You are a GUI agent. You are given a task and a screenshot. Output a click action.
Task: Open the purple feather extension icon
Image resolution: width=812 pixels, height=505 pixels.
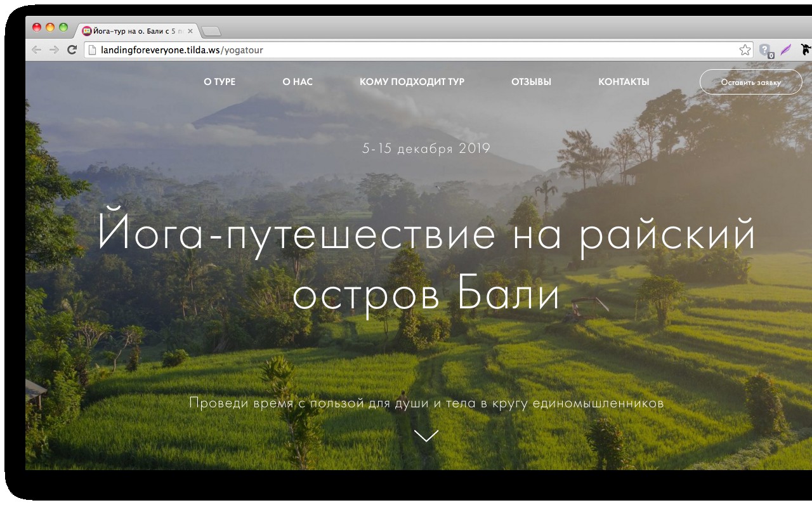pos(786,49)
